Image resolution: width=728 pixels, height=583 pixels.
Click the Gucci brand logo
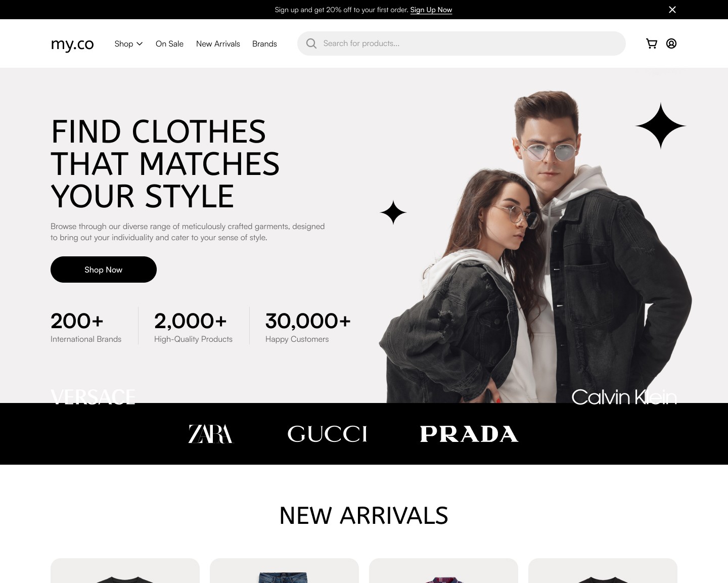pos(327,434)
